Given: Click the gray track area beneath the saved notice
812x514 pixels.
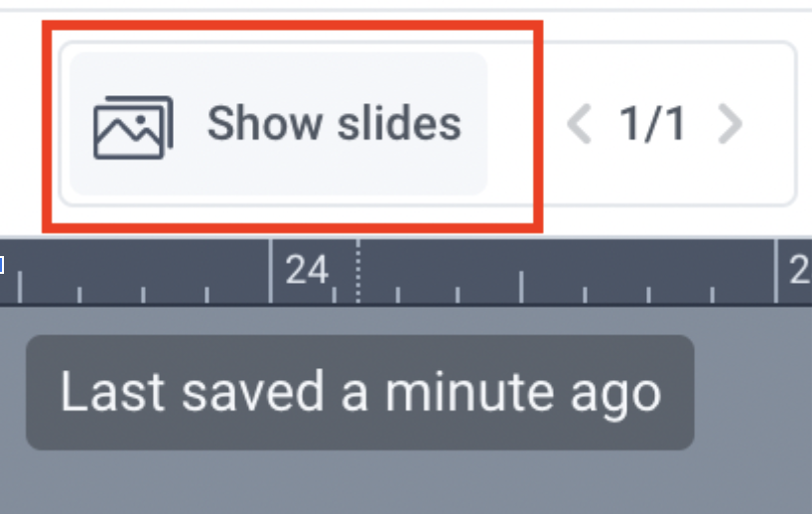Looking at the screenshot, I should [x=359, y=481].
